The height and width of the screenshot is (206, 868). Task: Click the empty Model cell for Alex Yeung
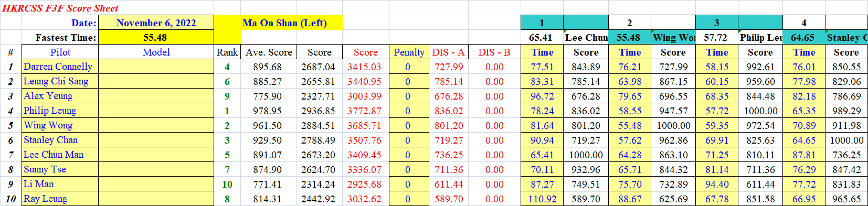(156, 96)
